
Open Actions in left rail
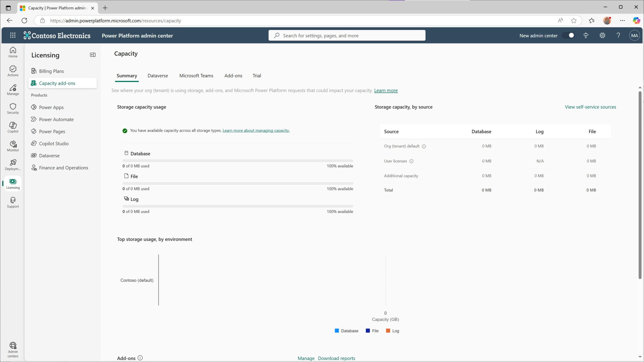(13, 71)
